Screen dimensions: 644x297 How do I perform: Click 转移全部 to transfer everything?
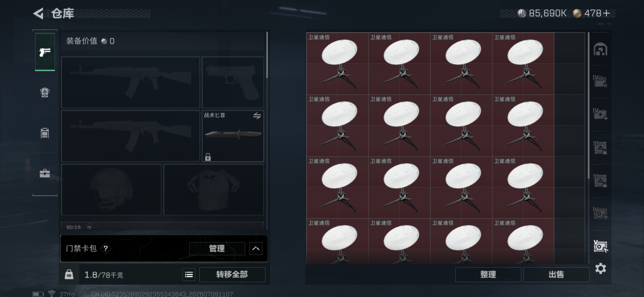coord(232,274)
